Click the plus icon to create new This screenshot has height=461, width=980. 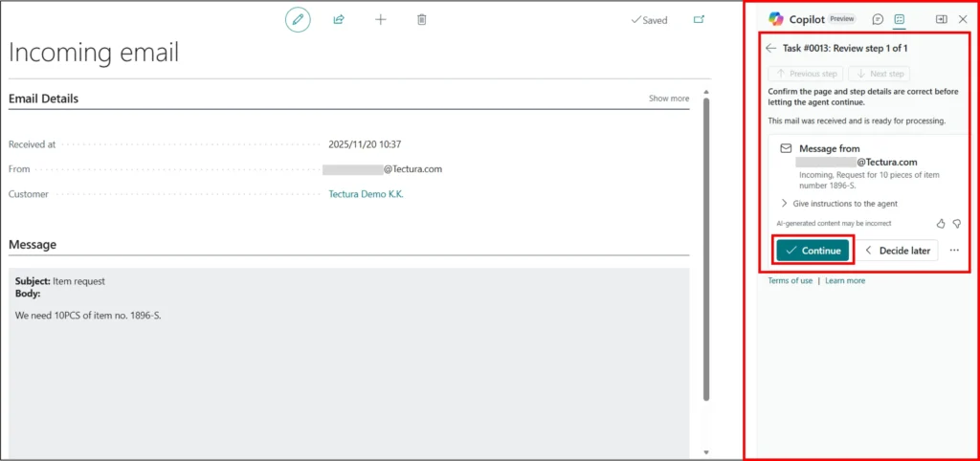pyautogui.click(x=380, y=19)
